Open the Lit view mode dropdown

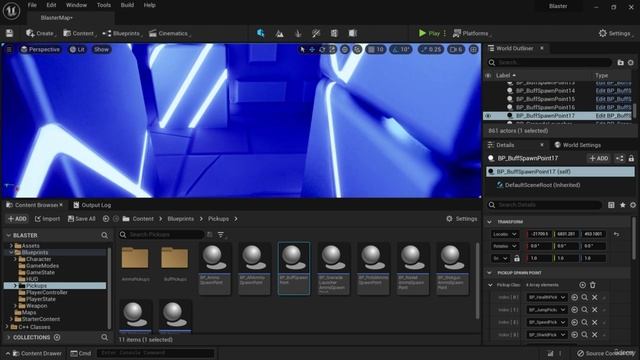(77, 49)
